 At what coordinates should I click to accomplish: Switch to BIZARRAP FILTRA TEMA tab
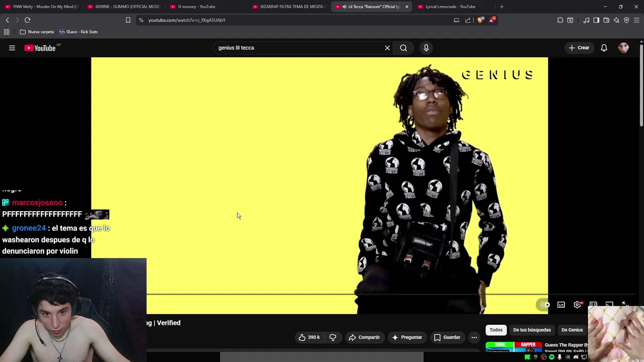point(289,7)
